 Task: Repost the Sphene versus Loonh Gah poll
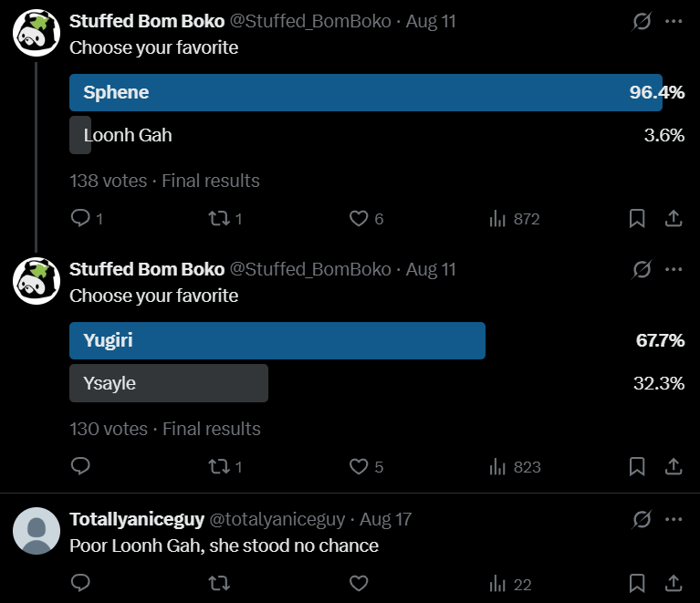pyautogui.click(x=218, y=219)
